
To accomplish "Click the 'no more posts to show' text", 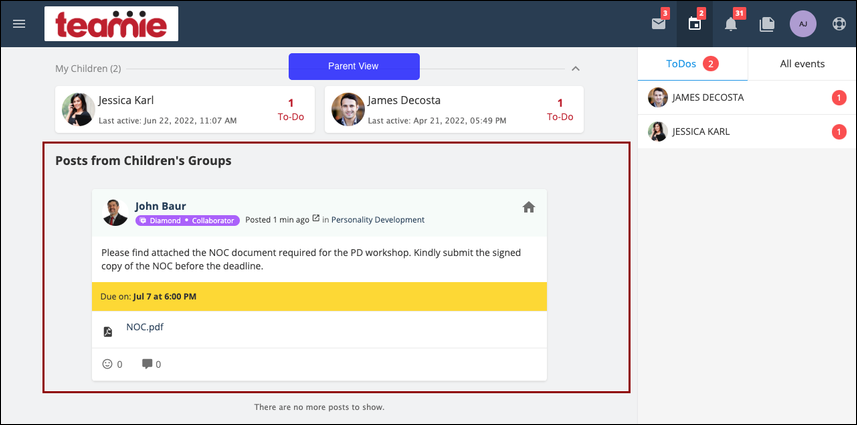I will (319, 407).
